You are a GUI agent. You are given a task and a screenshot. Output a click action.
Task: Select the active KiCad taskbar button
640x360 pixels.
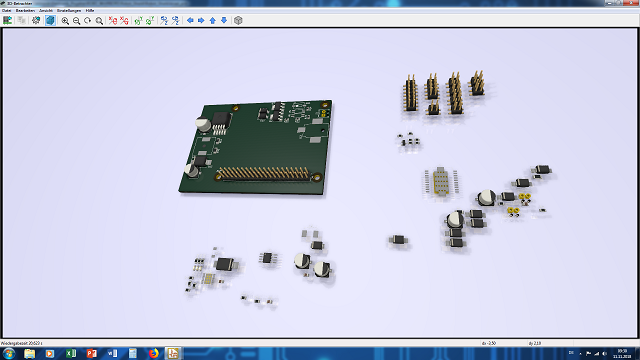[x=173, y=353]
